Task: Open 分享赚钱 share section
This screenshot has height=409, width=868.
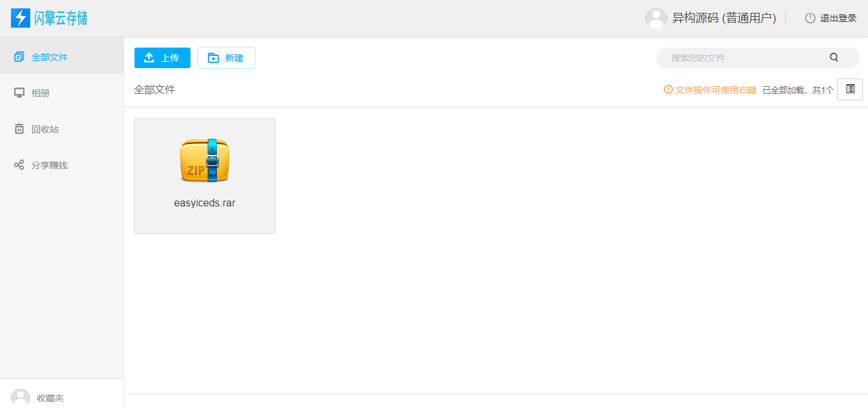Action: point(49,165)
